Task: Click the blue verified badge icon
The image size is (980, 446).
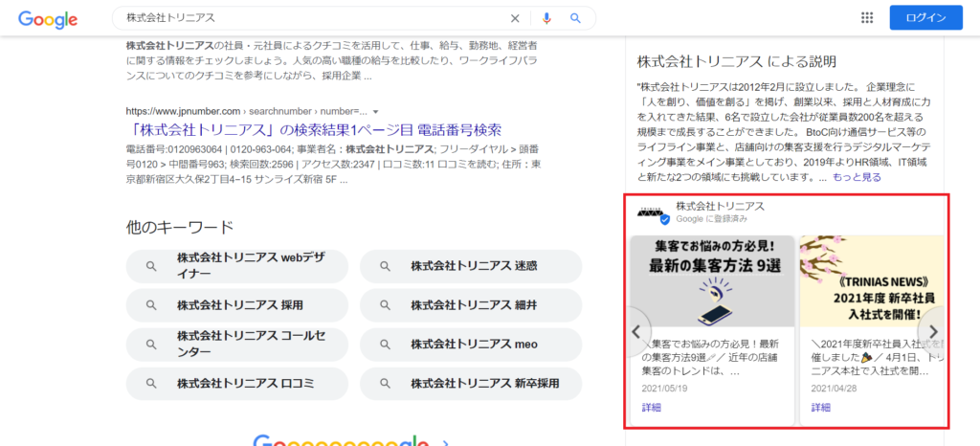Action: [x=665, y=220]
